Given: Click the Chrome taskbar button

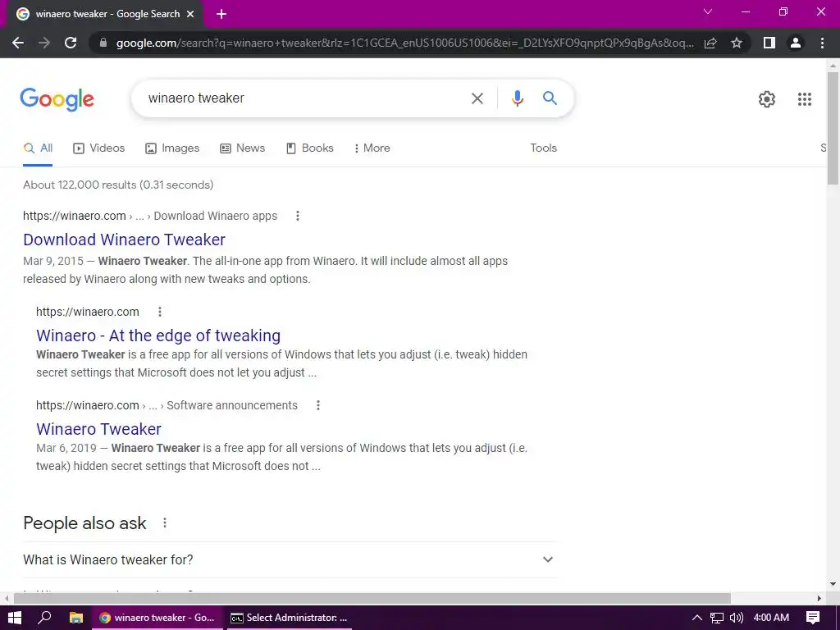Looking at the screenshot, I should pos(157,618).
